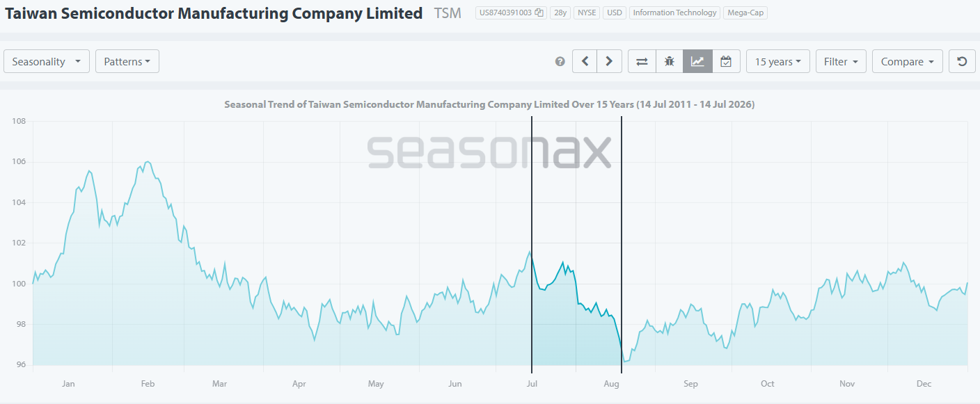Copy ISIN US8740391003 with copy icon
Image resolution: width=980 pixels, height=404 pixels.
click(539, 13)
